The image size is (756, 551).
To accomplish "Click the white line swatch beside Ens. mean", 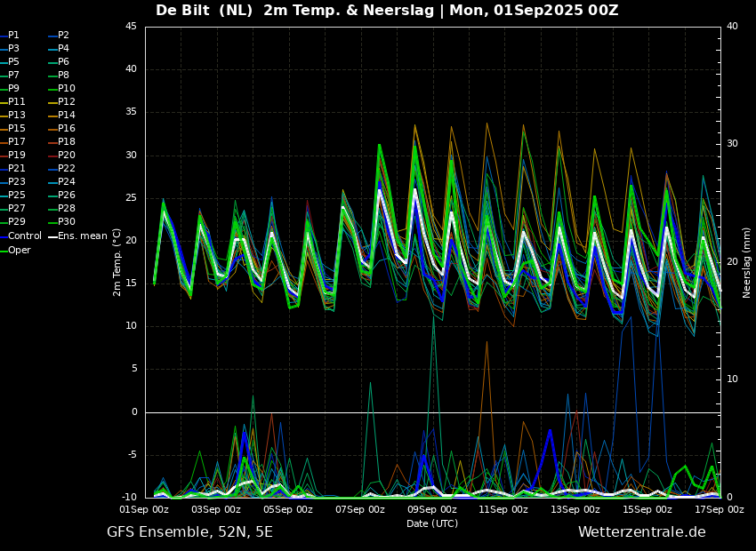I will click(x=52, y=236).
